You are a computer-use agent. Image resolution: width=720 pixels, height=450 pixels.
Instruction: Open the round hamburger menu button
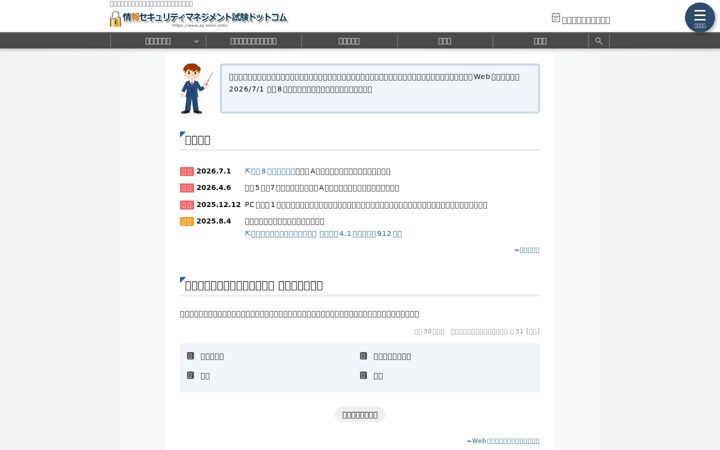[700, 17]
